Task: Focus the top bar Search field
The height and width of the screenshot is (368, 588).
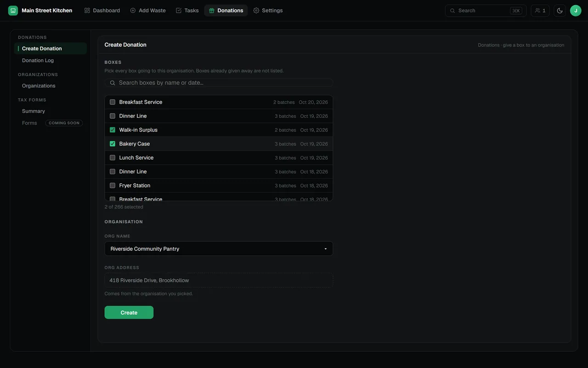Action: coord(486,11)
